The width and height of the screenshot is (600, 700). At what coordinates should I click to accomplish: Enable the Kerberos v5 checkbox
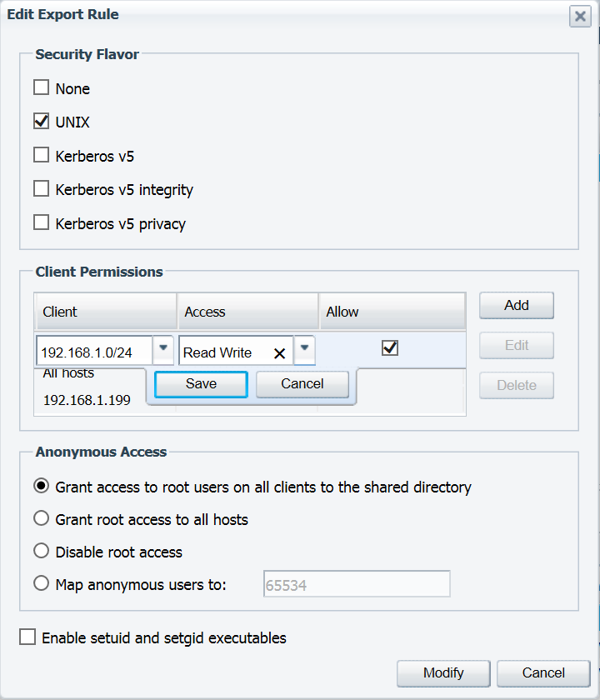[41, 155]
